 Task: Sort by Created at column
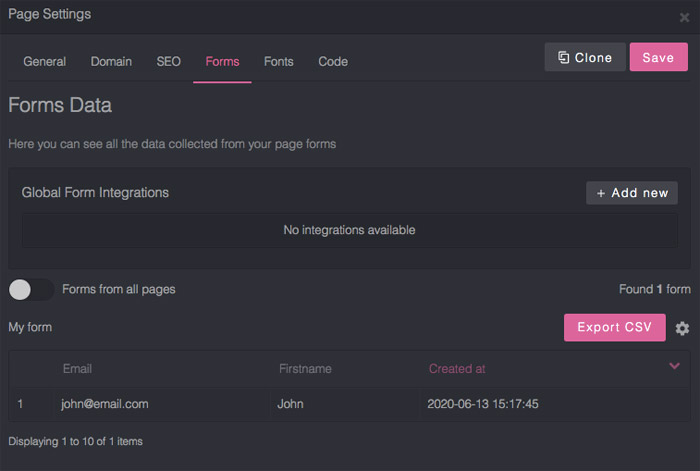point(457,369)
